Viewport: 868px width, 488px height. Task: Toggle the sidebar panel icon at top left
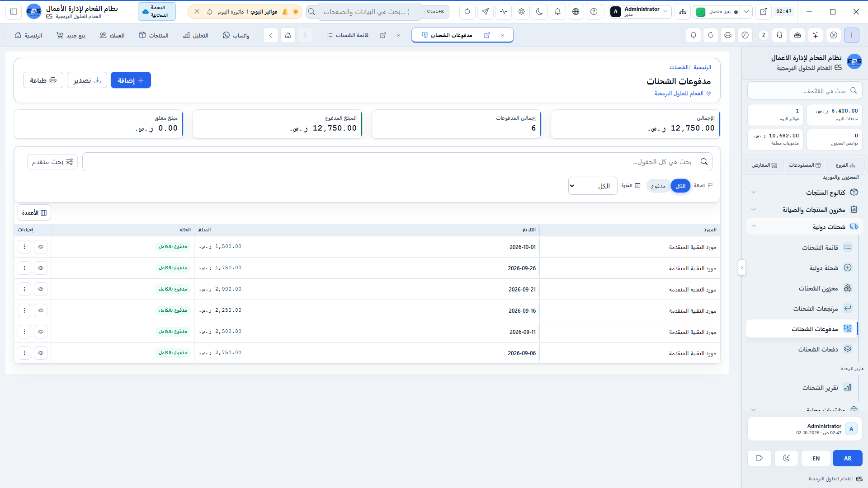click(14, 12)
